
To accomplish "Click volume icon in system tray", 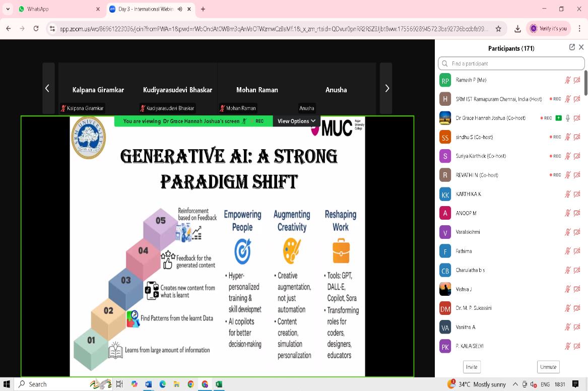I will [533, 384].
